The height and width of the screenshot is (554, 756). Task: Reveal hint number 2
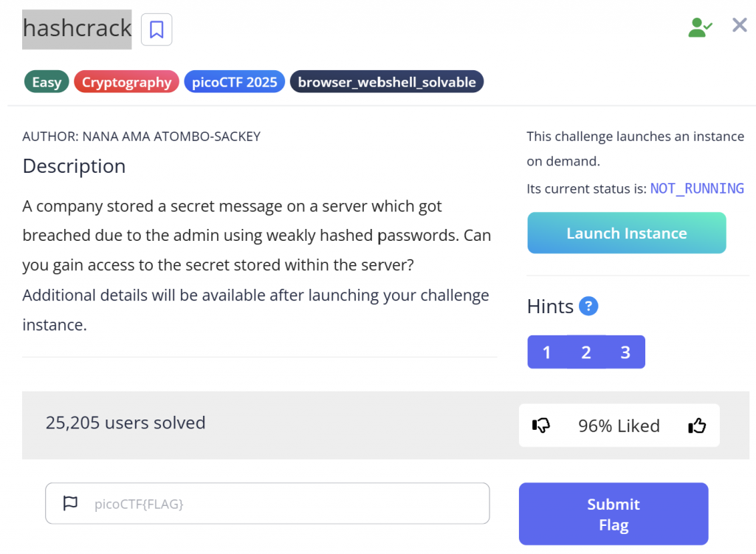pyautogui.click(x=586, y=352)
